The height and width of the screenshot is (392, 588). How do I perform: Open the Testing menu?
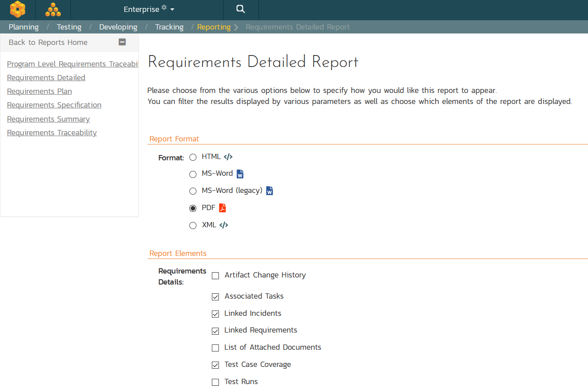[x=69, y=27]
